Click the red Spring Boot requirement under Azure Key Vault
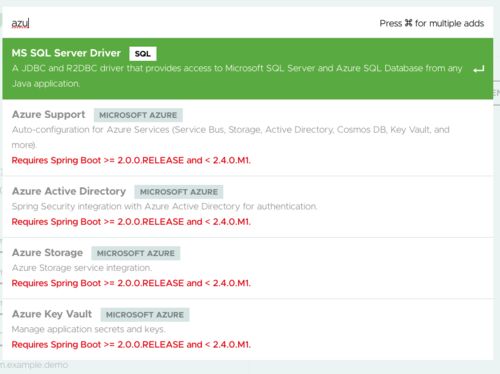 click(x=131, y=344)
